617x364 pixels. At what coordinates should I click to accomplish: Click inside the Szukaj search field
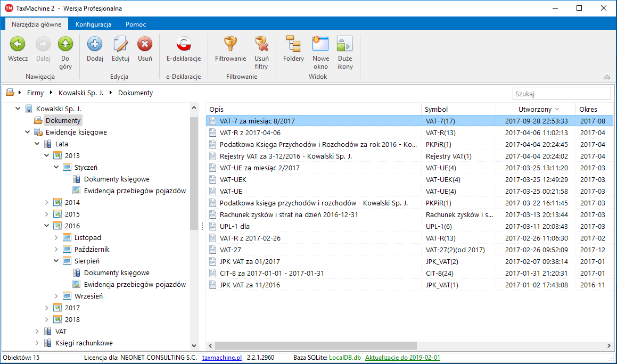[562, 93]
